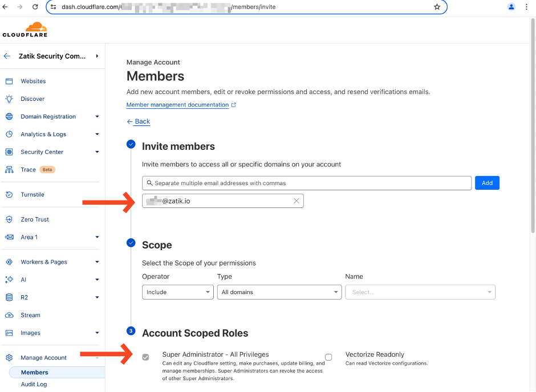Expand R2 submenu arrow
This screenshot has height=392, width=536.
[x=97, y=298]
